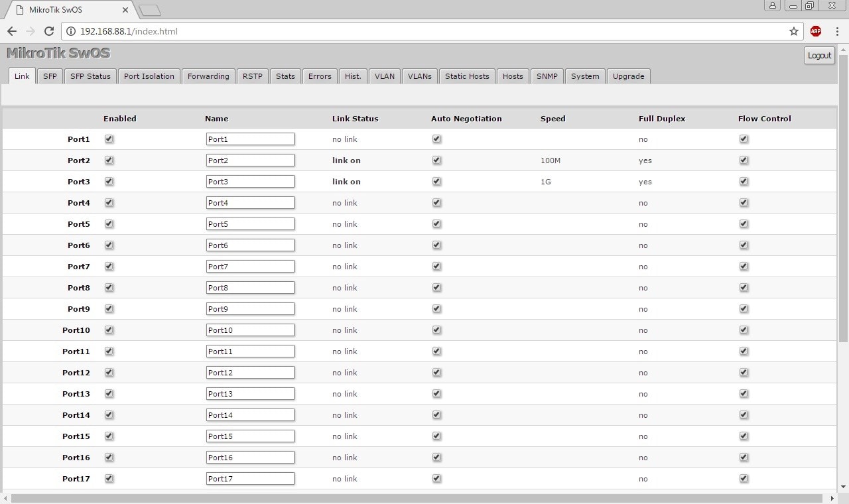Click the Port2 name input field

(250, 160)
